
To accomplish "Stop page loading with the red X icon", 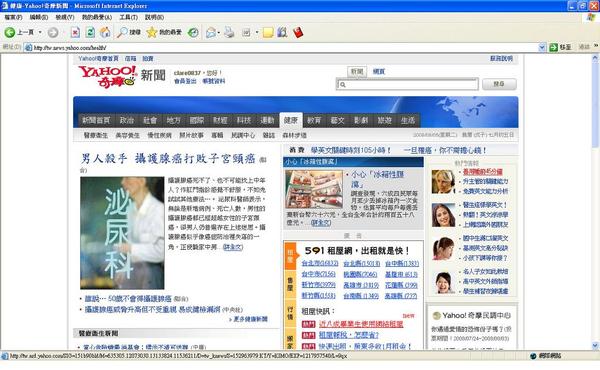I will point(75,33).
